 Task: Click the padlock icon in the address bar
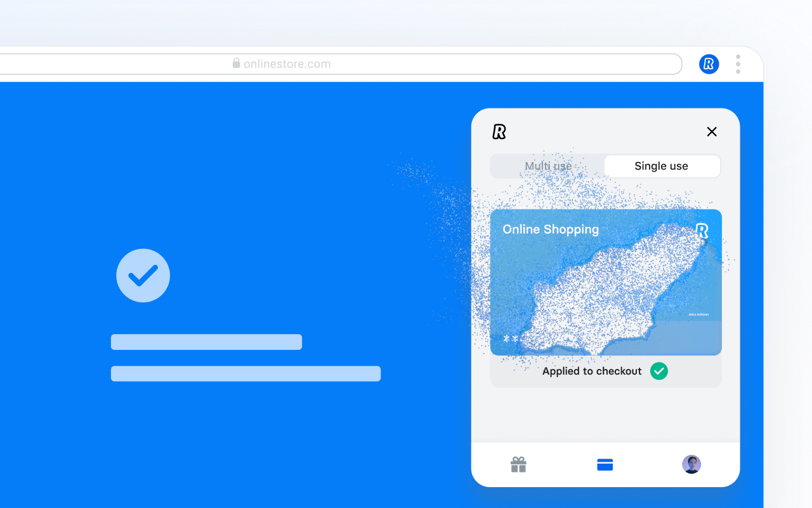click(x=235, y=63)
